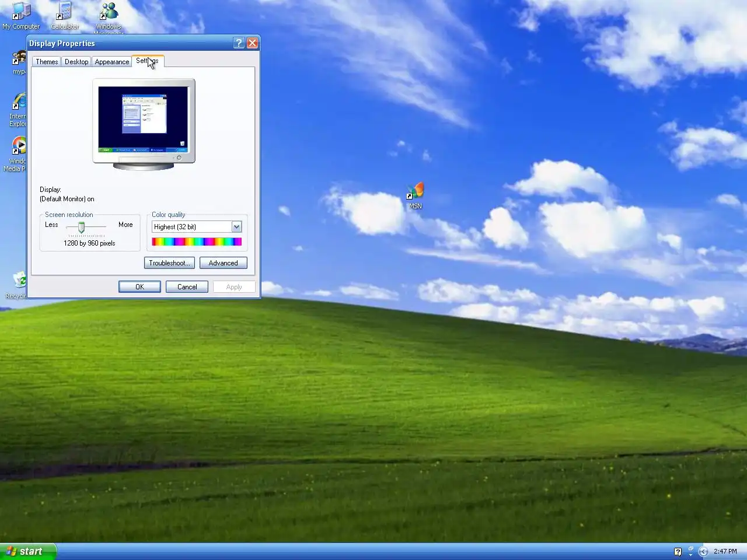Select the MSN butterfly desktop icon
The image size is (747, 560).
416,195
